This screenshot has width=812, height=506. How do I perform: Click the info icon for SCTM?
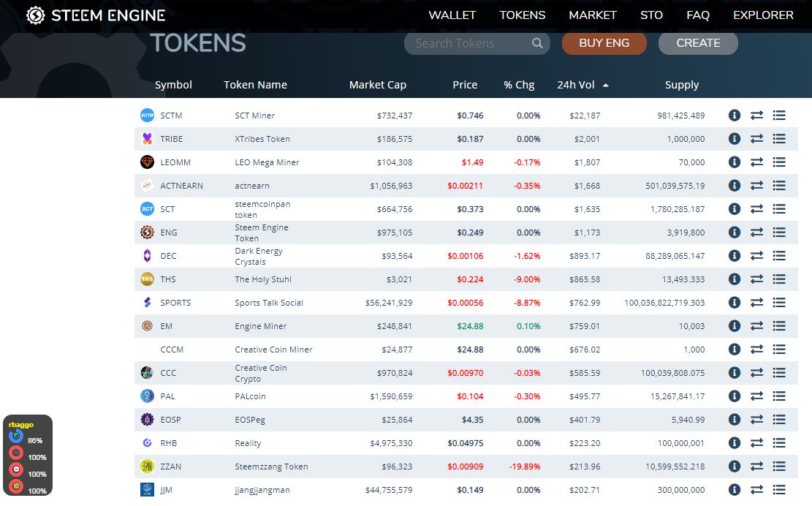pyautogui.click(x=735, y=116)
